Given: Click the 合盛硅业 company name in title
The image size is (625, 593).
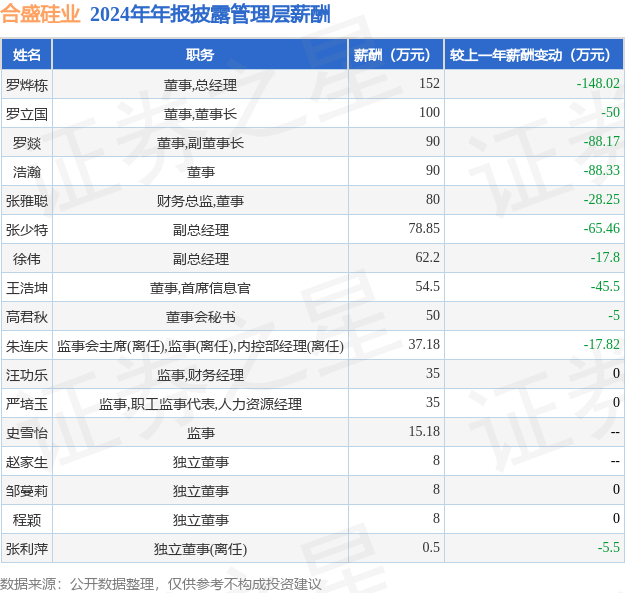Looking at the screenshot, I should coord(41,14).
